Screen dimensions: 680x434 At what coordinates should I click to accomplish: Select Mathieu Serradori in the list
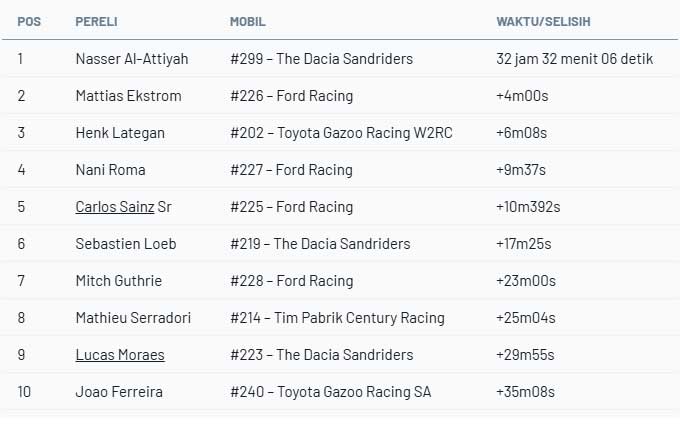click(133, 318)
